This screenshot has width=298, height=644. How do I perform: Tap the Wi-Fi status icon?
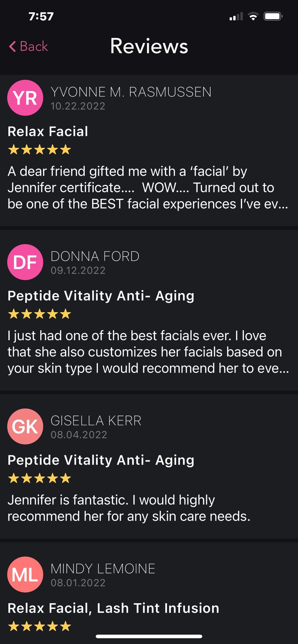253,16
